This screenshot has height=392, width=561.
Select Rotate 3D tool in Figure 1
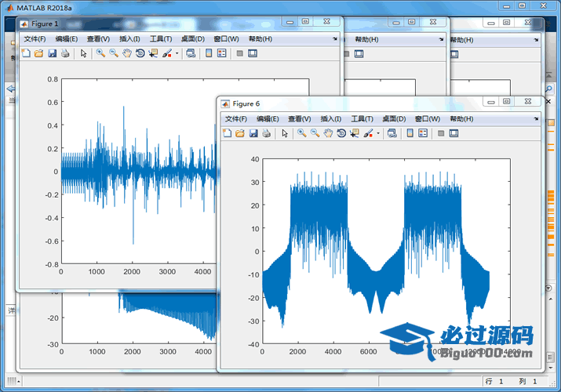pos(140,53)
